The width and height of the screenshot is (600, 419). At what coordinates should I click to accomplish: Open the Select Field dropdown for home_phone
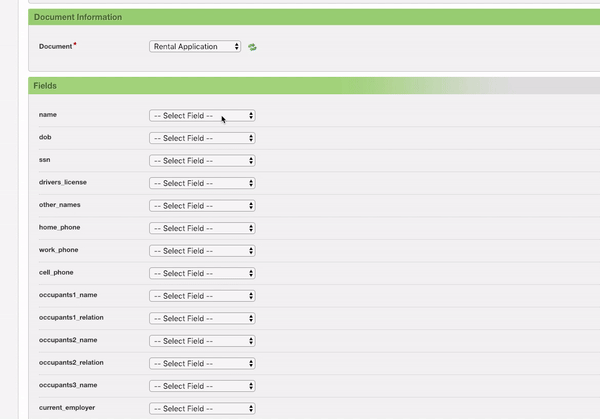tap(202, 228)
